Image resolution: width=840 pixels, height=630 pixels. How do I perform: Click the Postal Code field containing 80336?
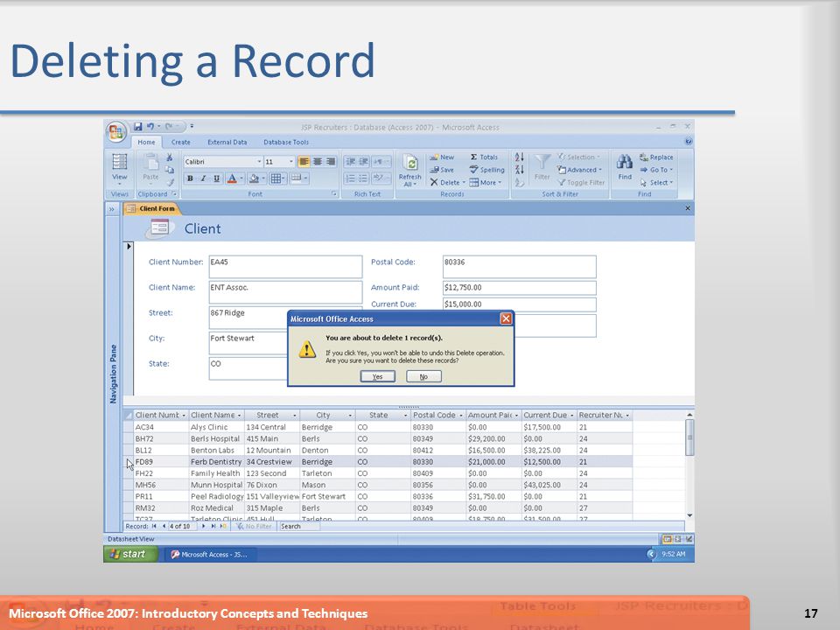(519, 266)
